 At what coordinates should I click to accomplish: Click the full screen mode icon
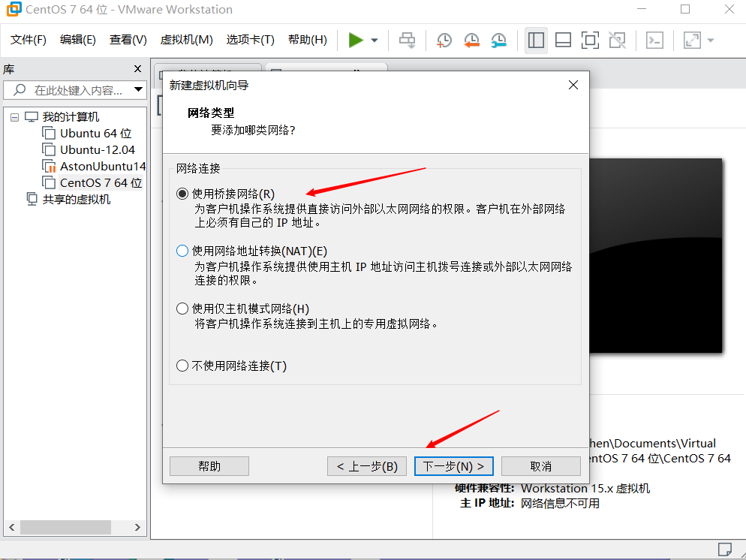590,41
